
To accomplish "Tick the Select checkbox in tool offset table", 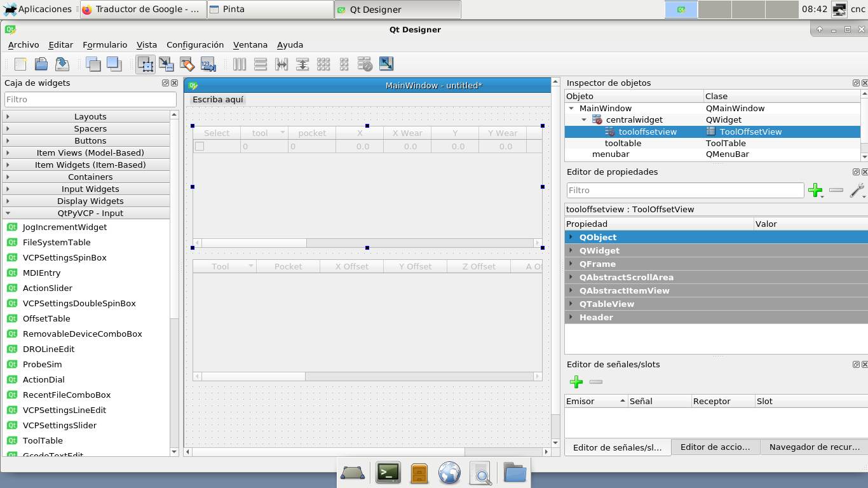I will point(200,146).
